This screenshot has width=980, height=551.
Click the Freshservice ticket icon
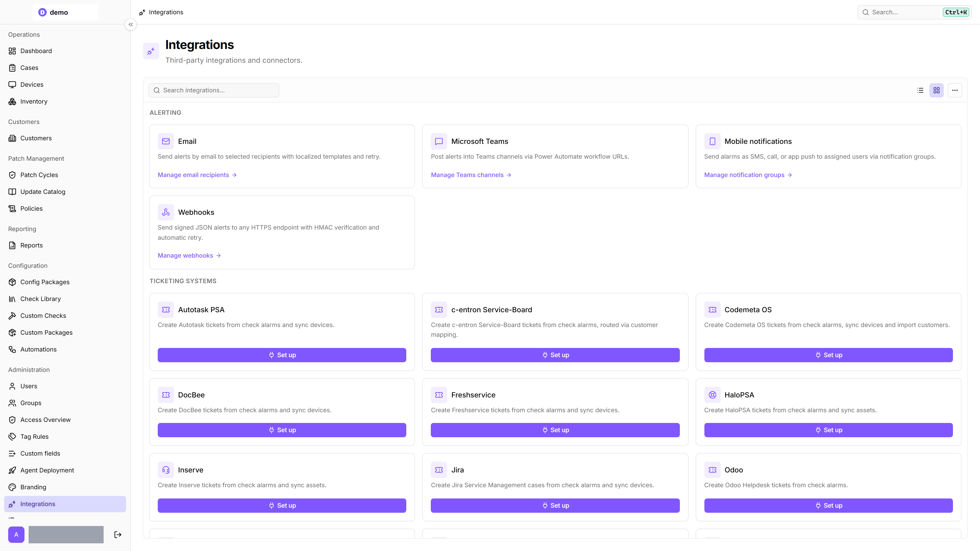pyautogui.click(x=439, y=395)
